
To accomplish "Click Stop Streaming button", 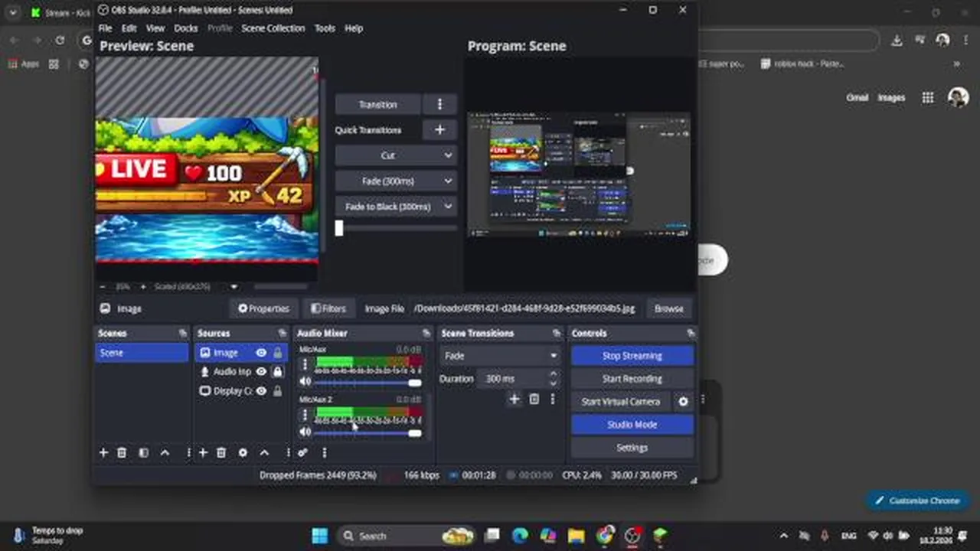I will pos(632,356).
